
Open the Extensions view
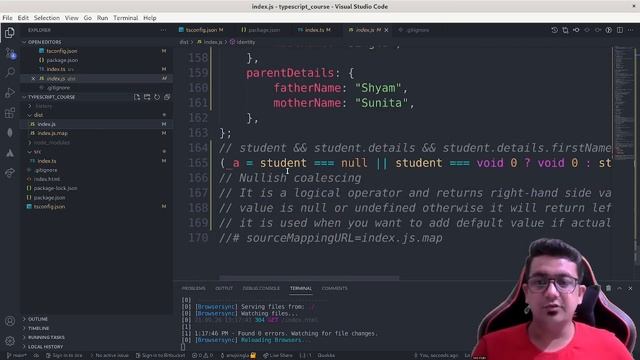(10, 113)
